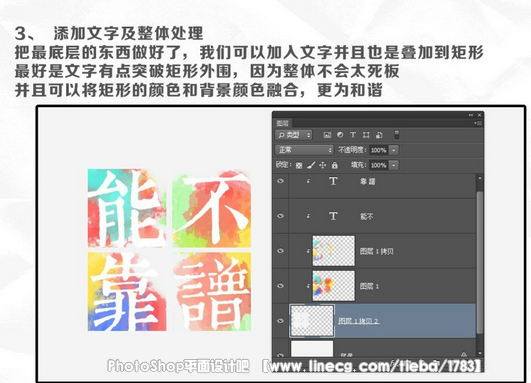Click the 不 character tile on canvas

click(212, 209)
